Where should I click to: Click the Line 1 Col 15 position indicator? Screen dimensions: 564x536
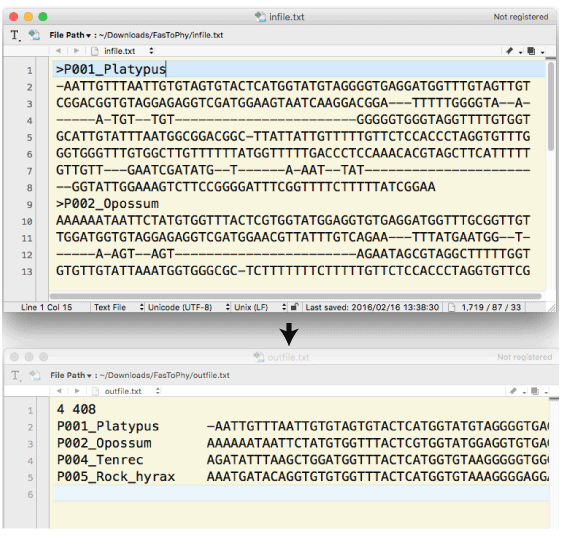click(46, 307)
